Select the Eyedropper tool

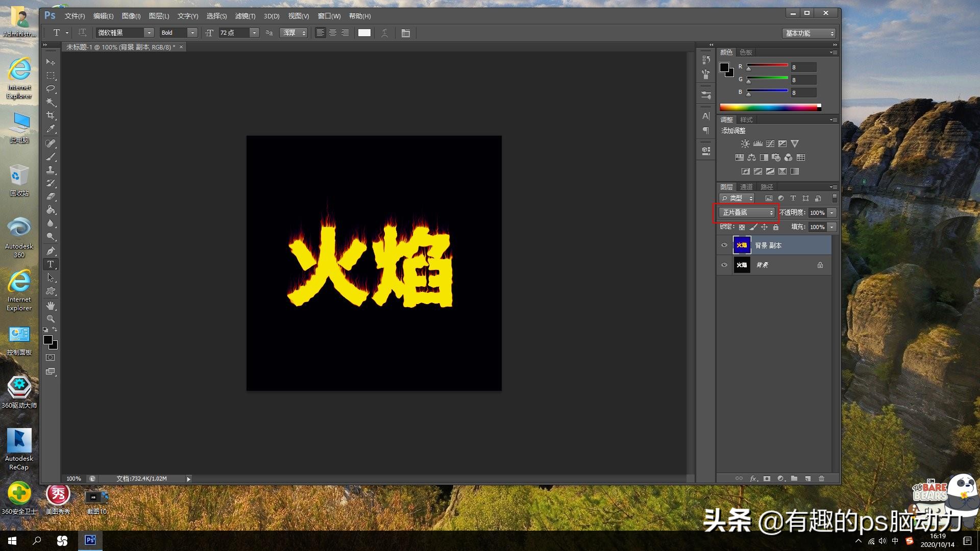point(51,129)
